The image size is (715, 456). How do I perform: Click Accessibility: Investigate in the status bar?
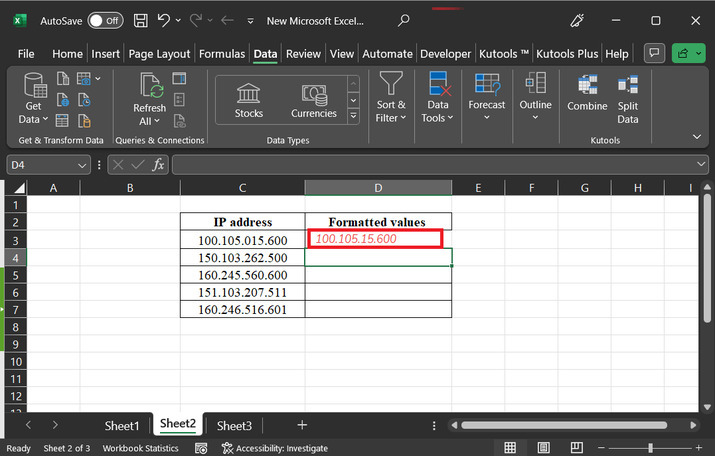273,448
